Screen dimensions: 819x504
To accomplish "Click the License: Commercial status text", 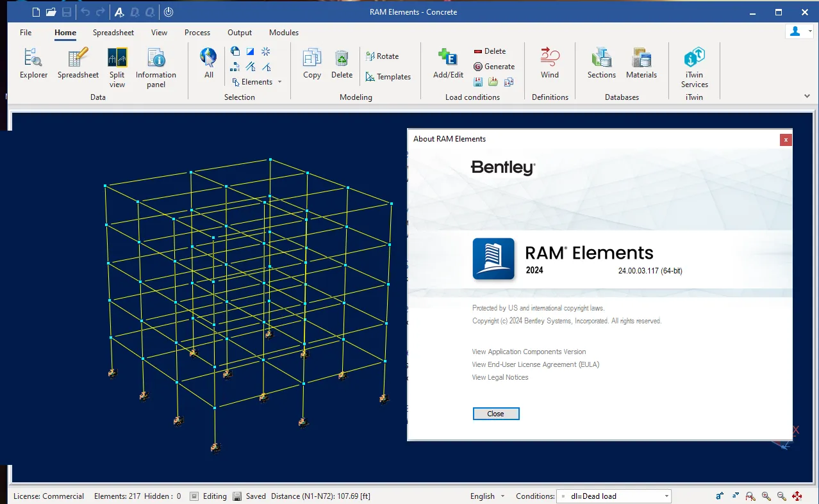I will [x=49, y=496].
